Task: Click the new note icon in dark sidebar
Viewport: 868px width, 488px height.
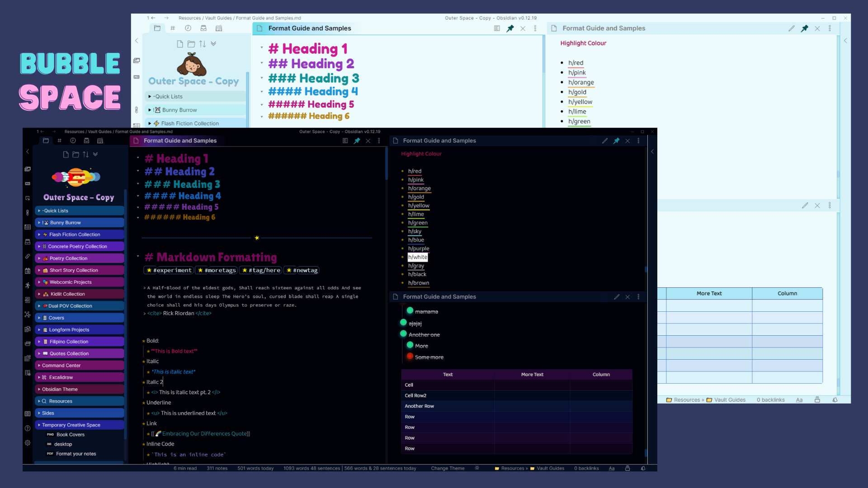Action: point(66,155)
